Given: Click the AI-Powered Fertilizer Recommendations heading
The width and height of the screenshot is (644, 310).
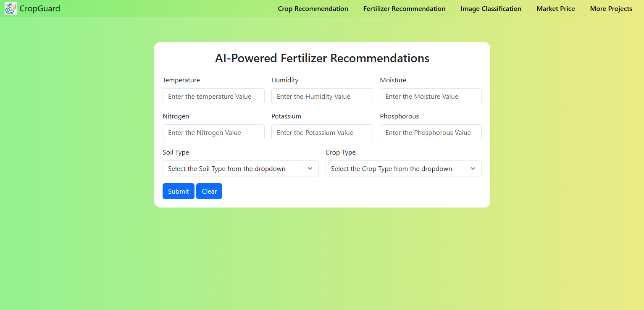Looking at the screenshot, I should (322, 58).
